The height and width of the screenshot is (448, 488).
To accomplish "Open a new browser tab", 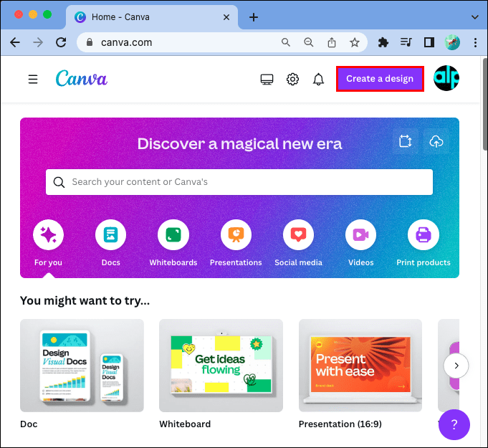I will click(x=254, y=17).
